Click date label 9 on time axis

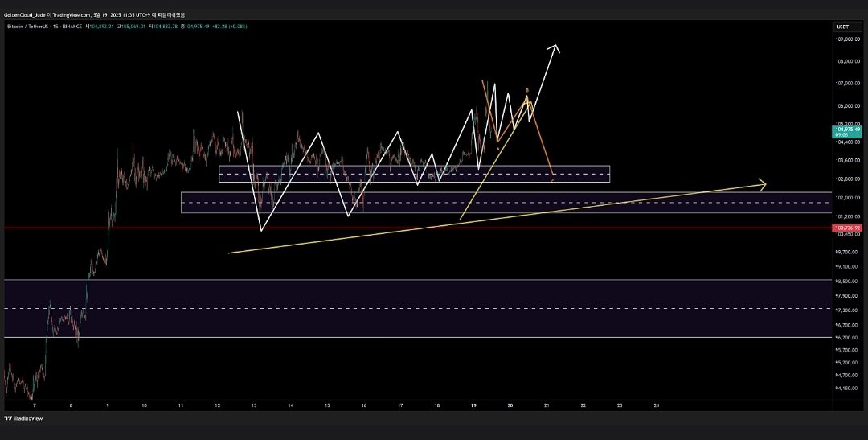pyautogui.click(x=108, y=405)
